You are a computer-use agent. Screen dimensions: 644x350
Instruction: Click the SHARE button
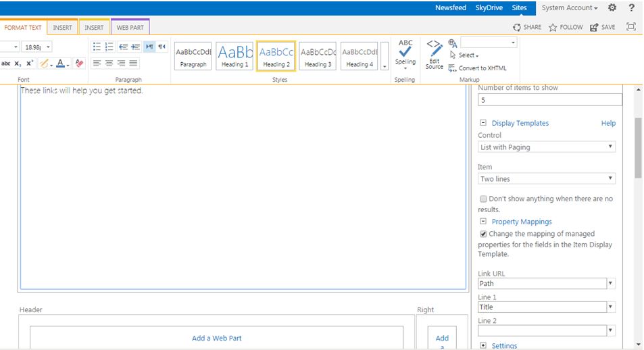[527, 27]
